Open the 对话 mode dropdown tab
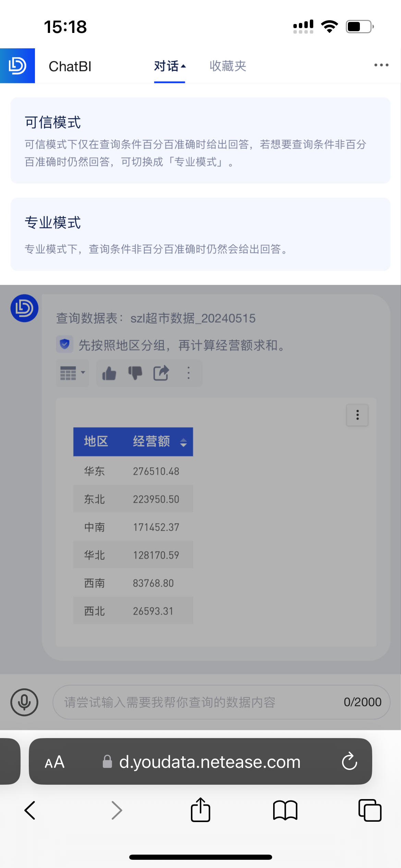This screenshot has width=401, height=868. pos(169,66)
